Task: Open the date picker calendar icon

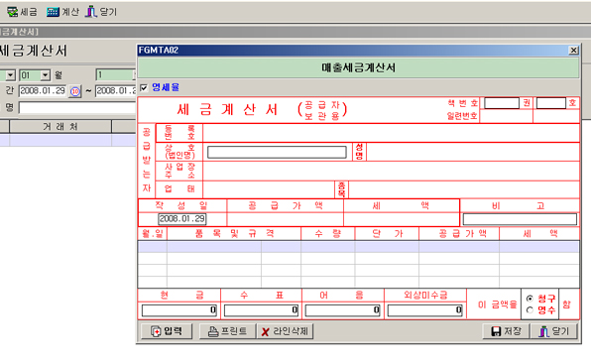Action: (75, 91)
